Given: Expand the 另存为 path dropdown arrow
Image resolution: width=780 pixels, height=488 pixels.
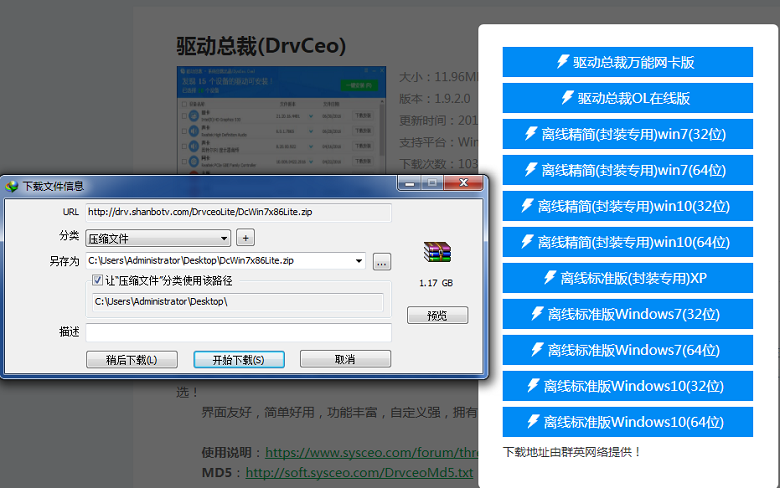Looking at the screenshot, I should point(359,261).
